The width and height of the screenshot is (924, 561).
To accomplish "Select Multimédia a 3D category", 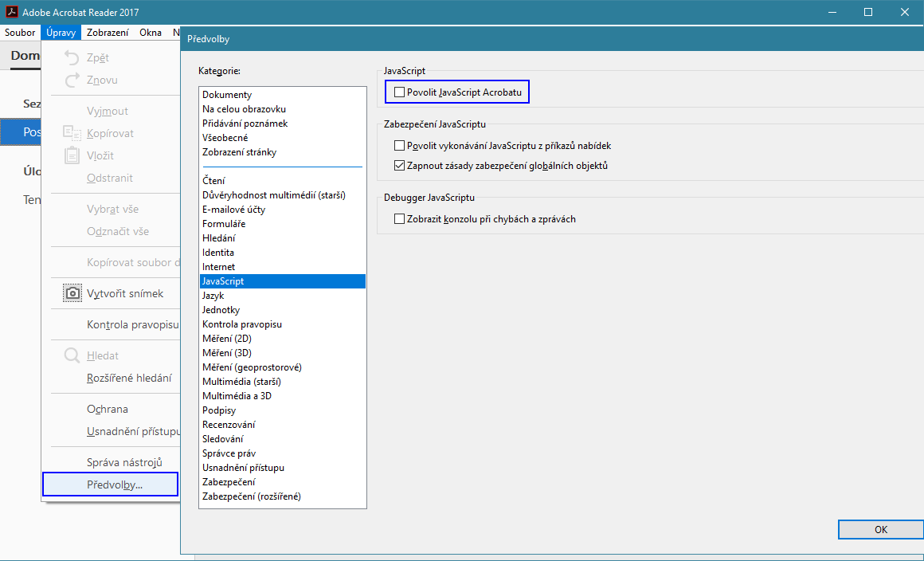I will coord(282,396).
